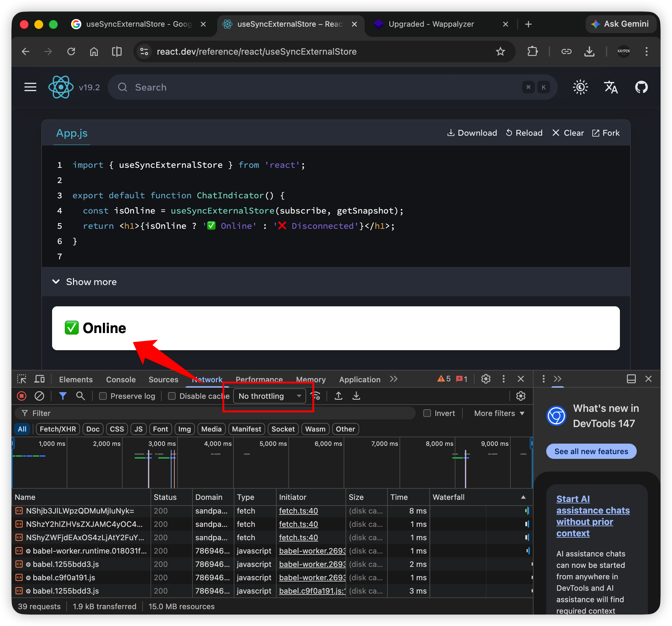Click the stop recording network log icon
This screenshot has width=672, height=626.
click(x=22, y=396)
